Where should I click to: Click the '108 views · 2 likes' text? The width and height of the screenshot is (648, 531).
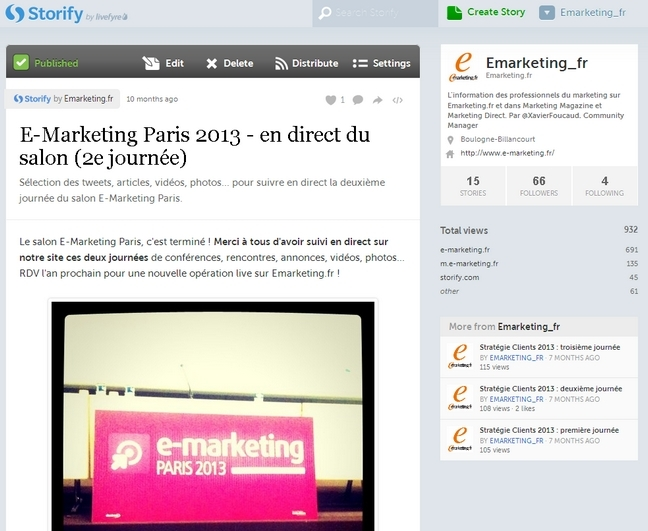[x=507, y=409]
